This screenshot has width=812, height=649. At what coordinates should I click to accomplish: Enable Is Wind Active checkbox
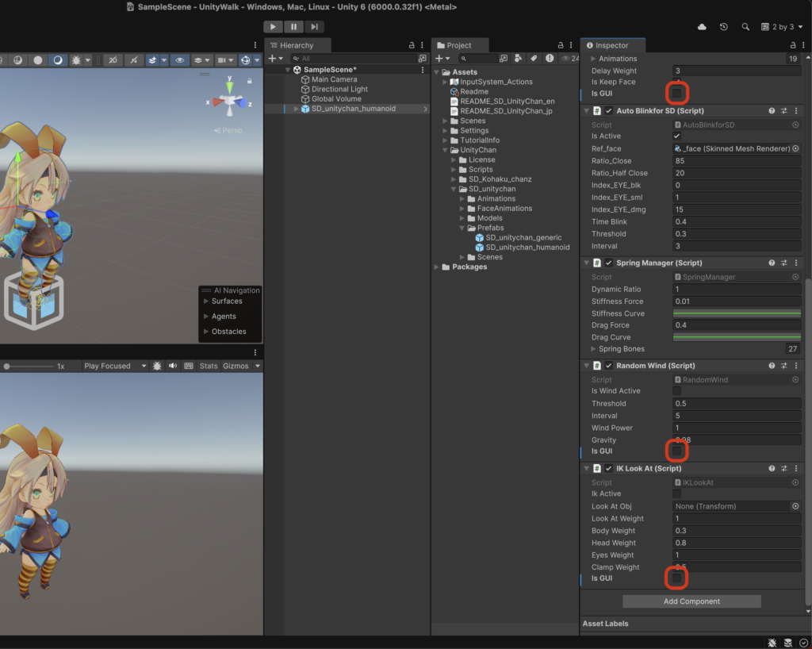click(676, 391)
